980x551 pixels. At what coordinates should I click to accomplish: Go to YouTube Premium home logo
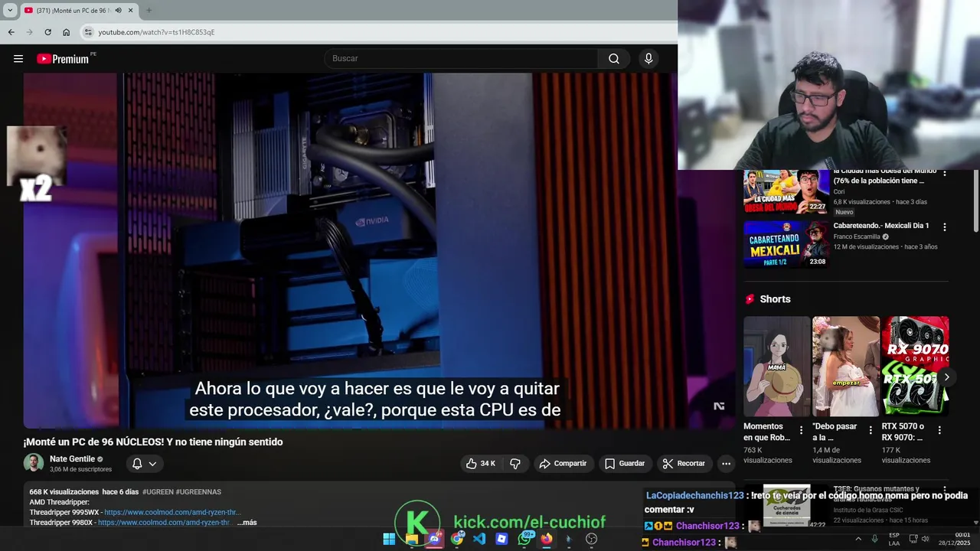pyautogui.click(x=63, y=59)
